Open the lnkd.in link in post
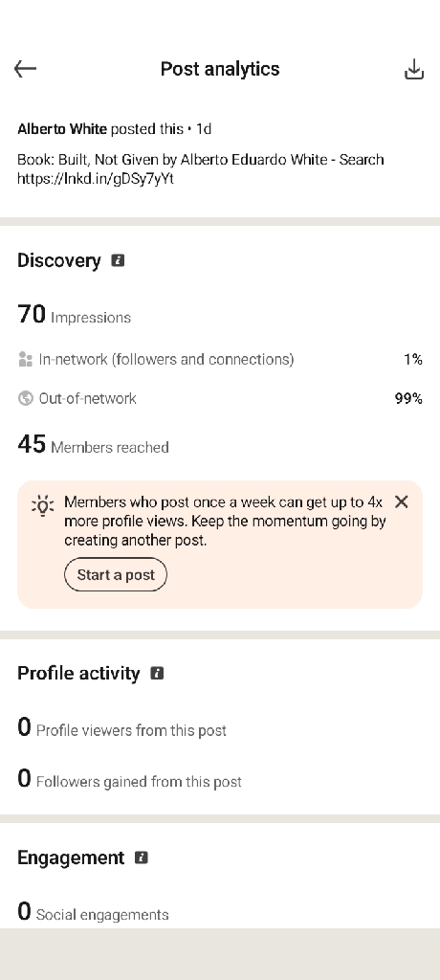 96,179
